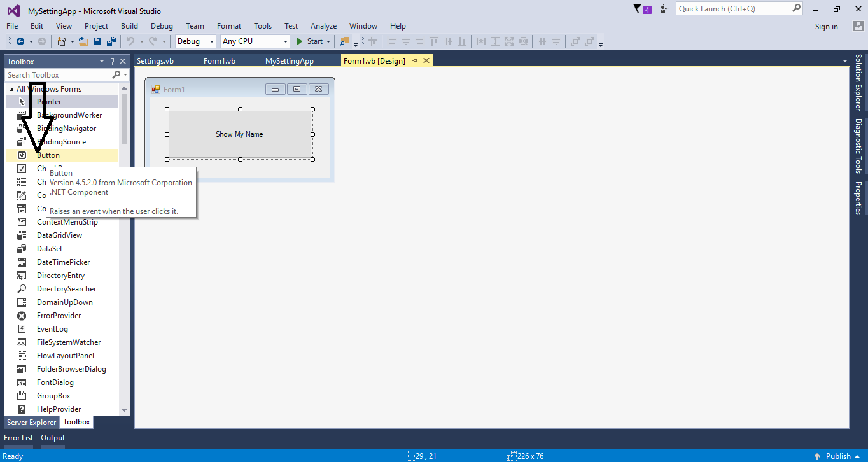The height and width of the screenshot is (462, 868).
Task: Click the Save All toolbar icon
Action: (111, 41)
